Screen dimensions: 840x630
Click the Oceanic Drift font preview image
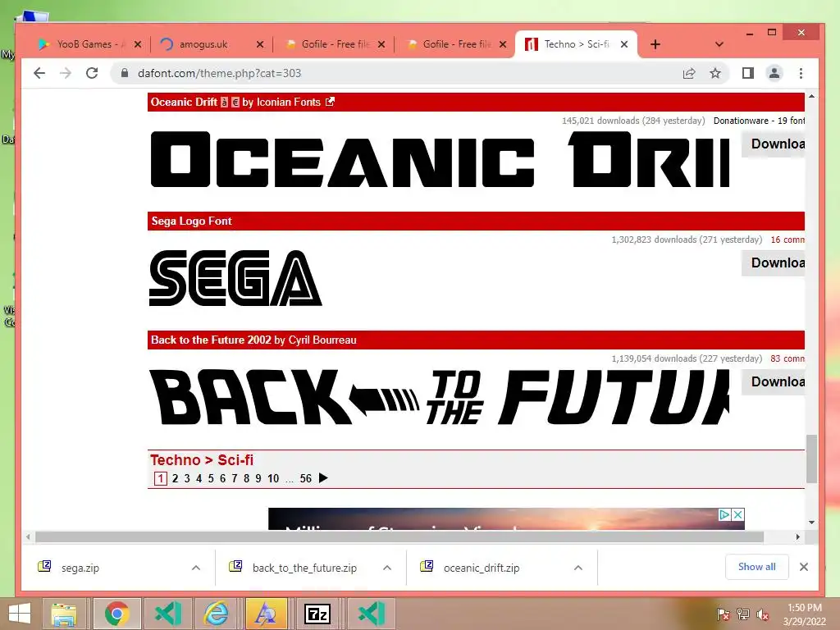point(440,160)
